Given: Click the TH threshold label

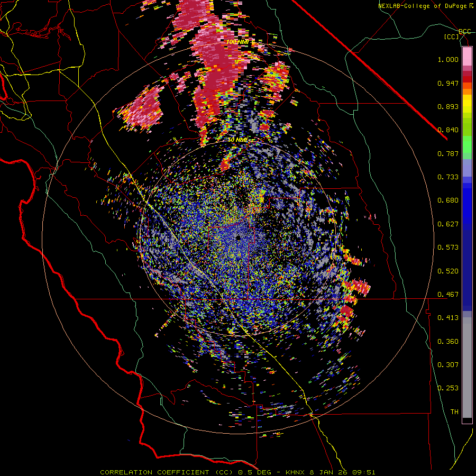Looking at the screenshot, I should [x=454, y=412].
